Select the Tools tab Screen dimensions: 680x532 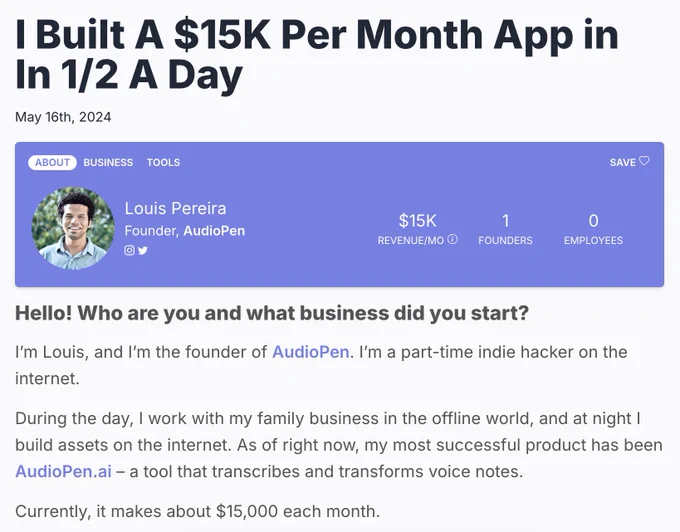tap(163, 162)
